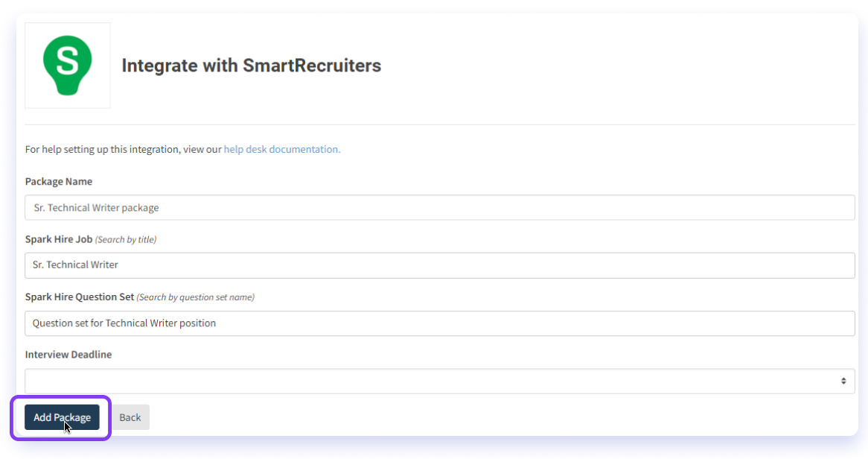Image resolution: width=868 pixels, height=459 pixels.
Task: Go back using the Back button
Action: [130, 417]
